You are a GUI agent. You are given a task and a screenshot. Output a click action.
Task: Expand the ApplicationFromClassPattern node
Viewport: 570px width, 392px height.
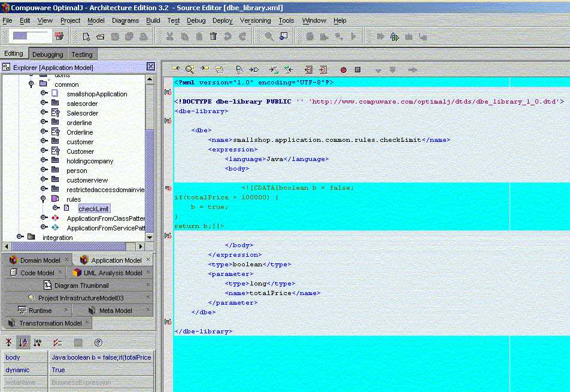[x=44, y=218]
